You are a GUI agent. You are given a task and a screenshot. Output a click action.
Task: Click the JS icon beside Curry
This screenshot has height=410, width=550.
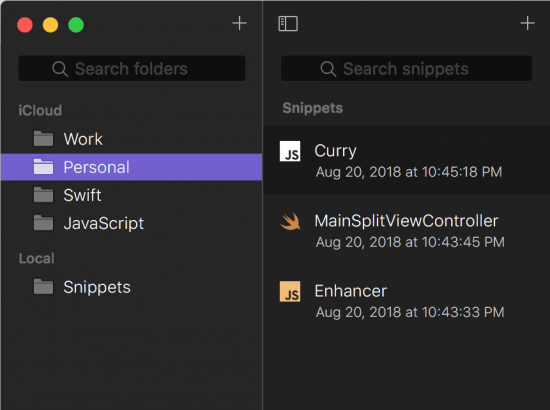290,151
